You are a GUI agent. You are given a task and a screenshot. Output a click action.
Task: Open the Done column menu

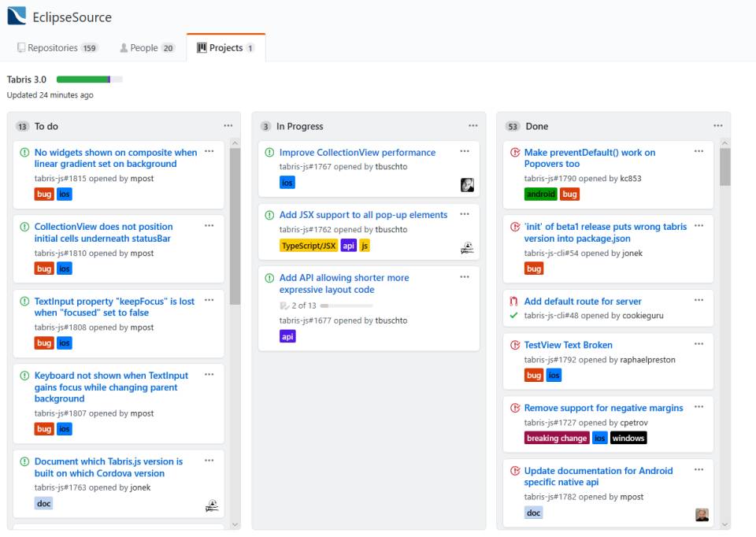[718, 126]
